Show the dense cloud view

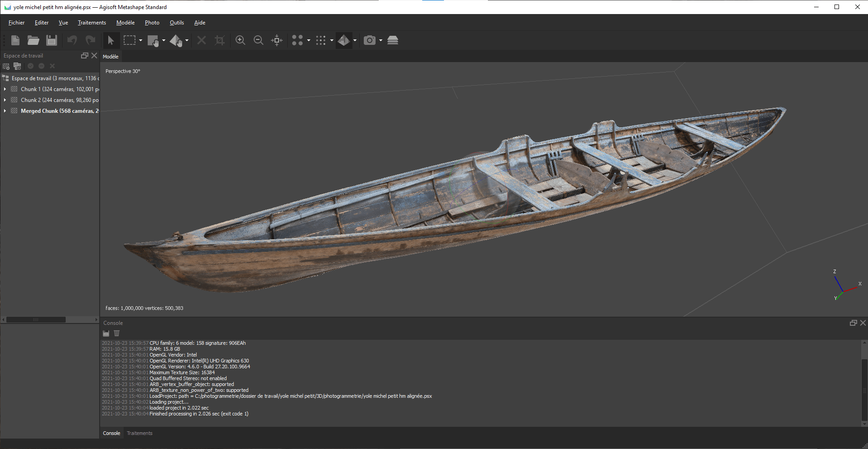click(321, 40)
